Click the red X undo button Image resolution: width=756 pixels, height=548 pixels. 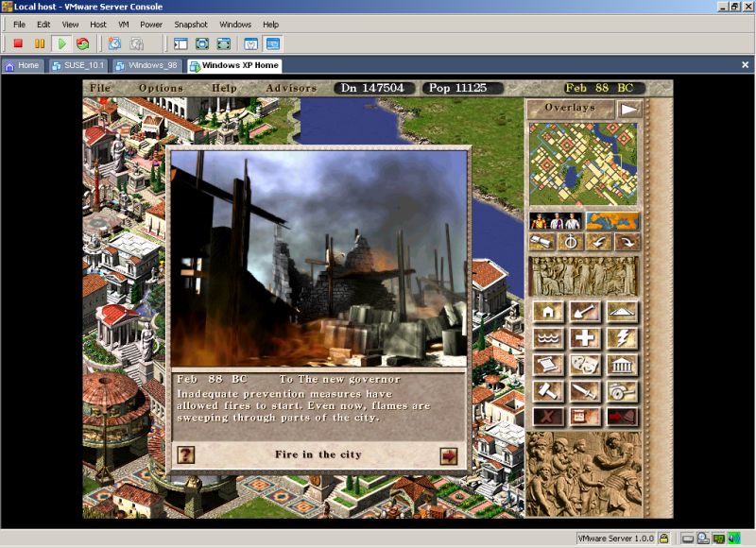click(x=548, y=416)
